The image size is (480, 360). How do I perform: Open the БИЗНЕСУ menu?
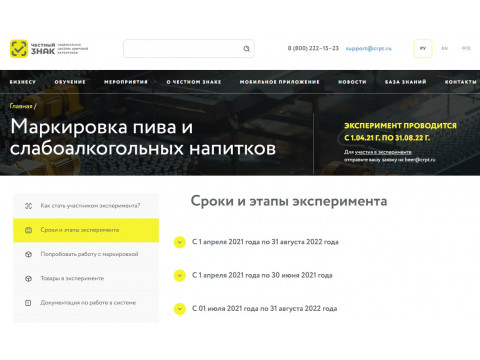pos(23,82)
